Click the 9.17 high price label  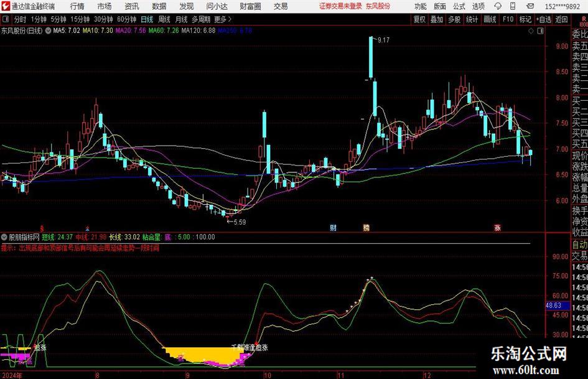coord(384,40)
